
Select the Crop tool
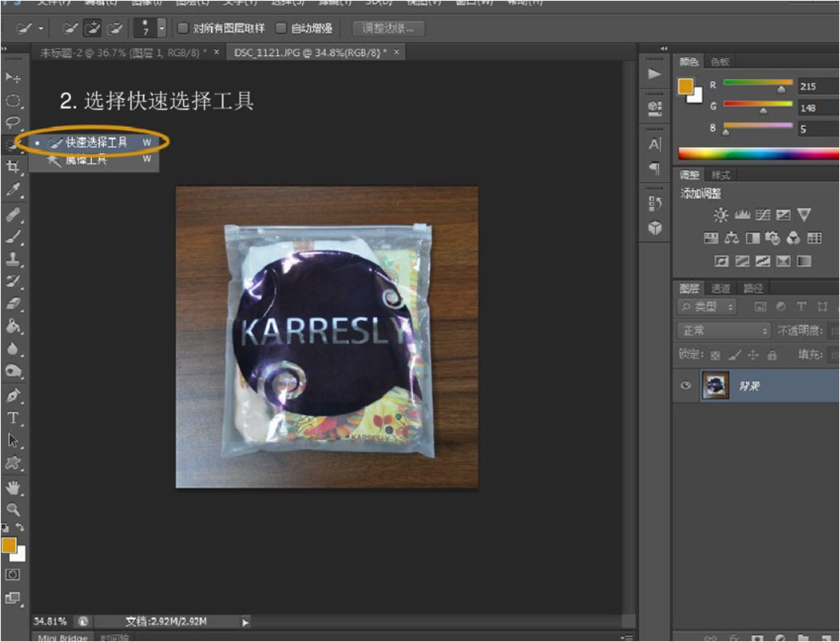pyautogui.click(x=13, y=166)
